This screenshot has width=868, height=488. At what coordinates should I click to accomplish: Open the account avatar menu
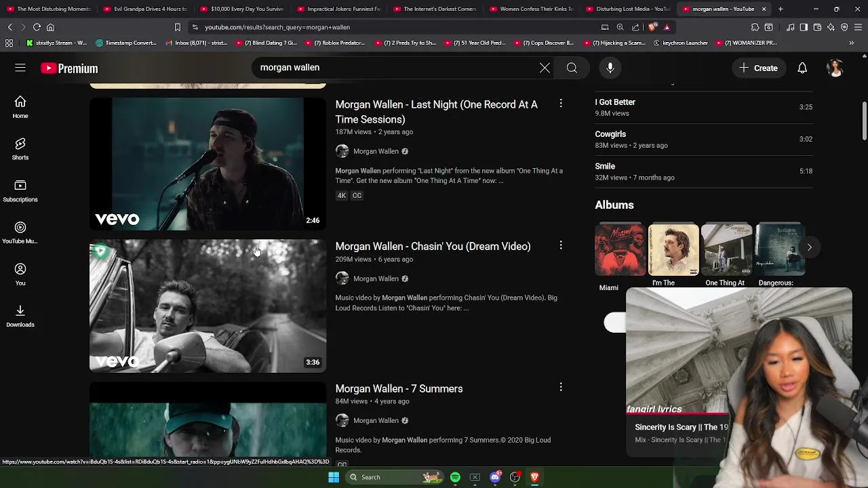(835, 68)
